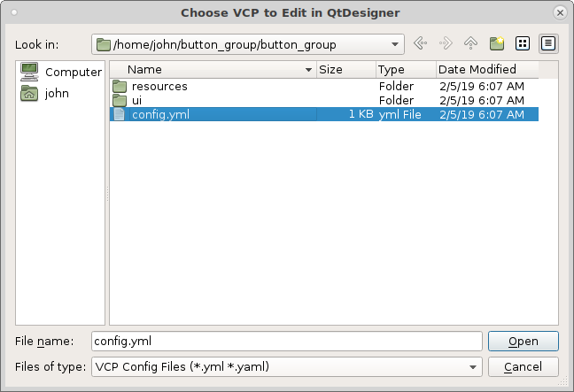Viewport: 574px width, 392px height.
Task: Select the config.yml file row
Action: [x=323, y=114]
